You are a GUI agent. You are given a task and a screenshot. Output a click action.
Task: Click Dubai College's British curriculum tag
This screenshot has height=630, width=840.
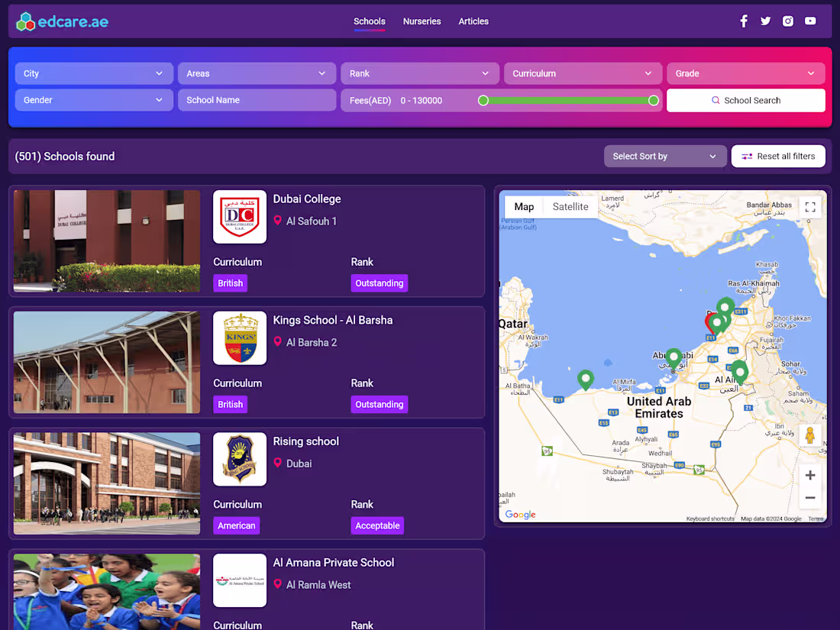[231, 283]
